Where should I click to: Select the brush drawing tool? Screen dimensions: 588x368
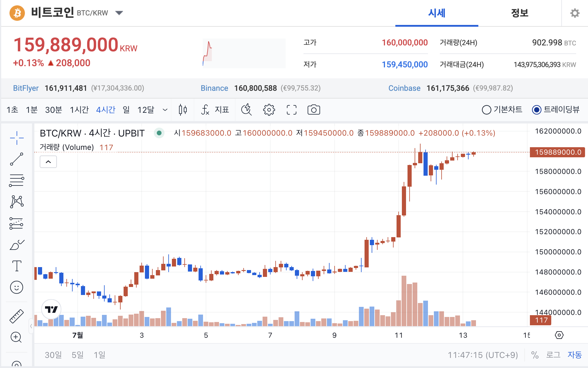pos(17,245)
